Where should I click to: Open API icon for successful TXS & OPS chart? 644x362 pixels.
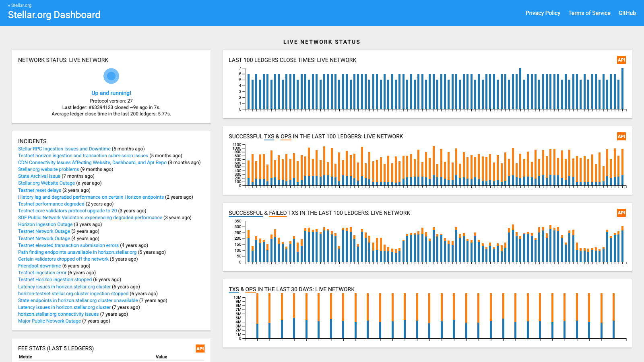coord(621,136)
